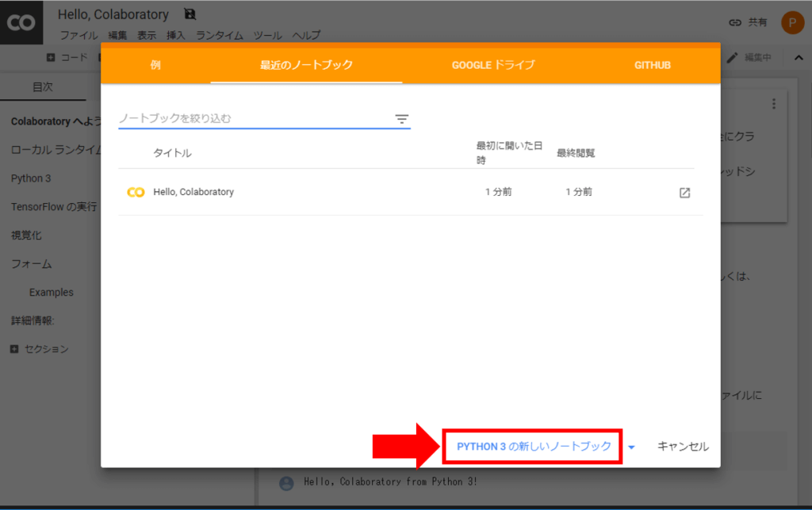Click the unsaved notebook icon beside title
This screenshot has width=812, height=510.
[x=190, y=14]
